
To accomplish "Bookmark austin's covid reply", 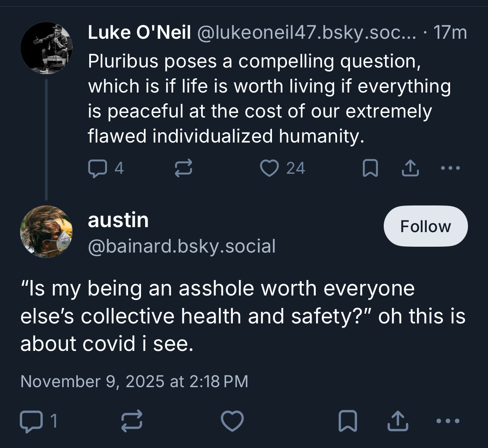I will pos(347,421).
